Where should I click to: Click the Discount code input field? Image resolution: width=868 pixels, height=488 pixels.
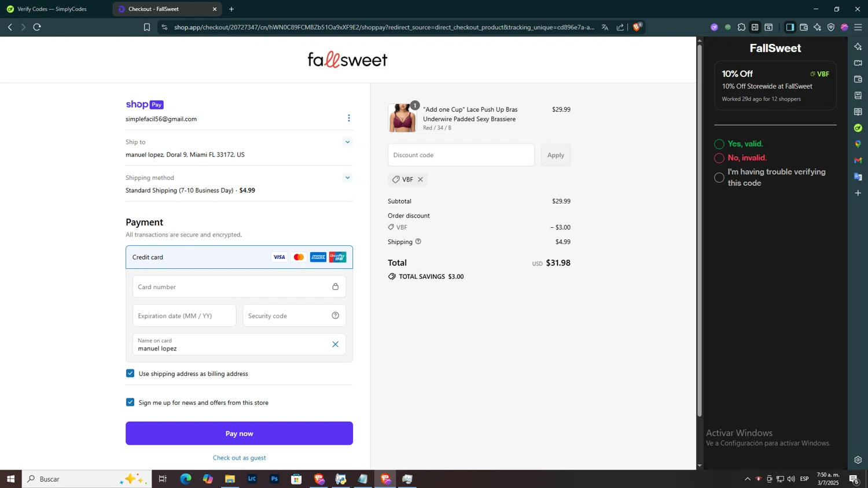coord(461,155)
